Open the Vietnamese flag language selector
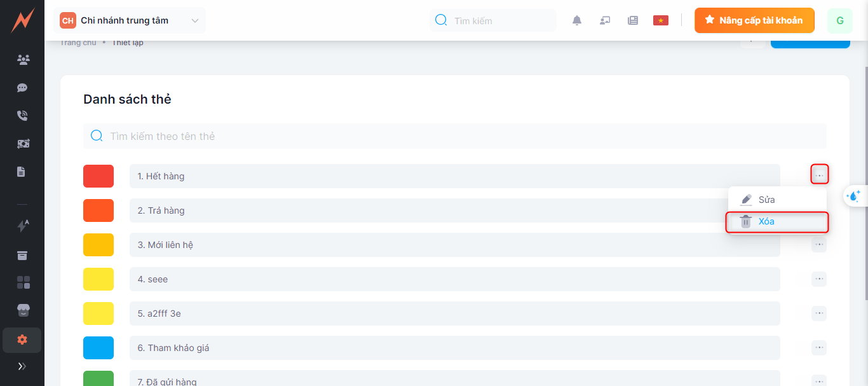868x386 pixels. coord(661,20)
